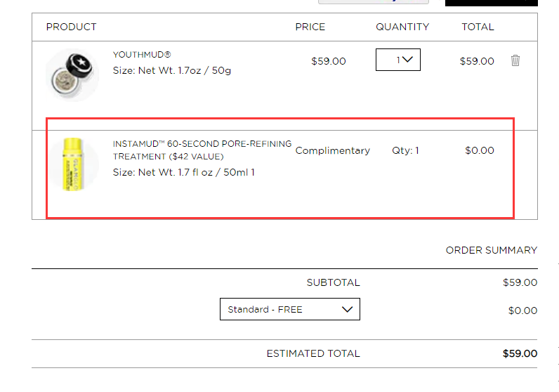
Task: Open the YOUTHMUD product name link
Action: click(x=142, y=55)
